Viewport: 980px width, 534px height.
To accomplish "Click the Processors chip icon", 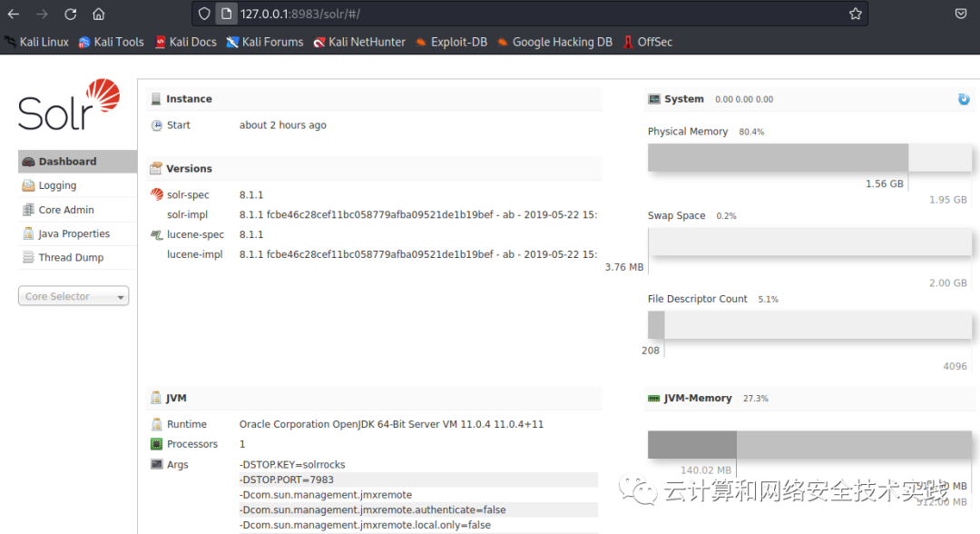I will (156, 444).
